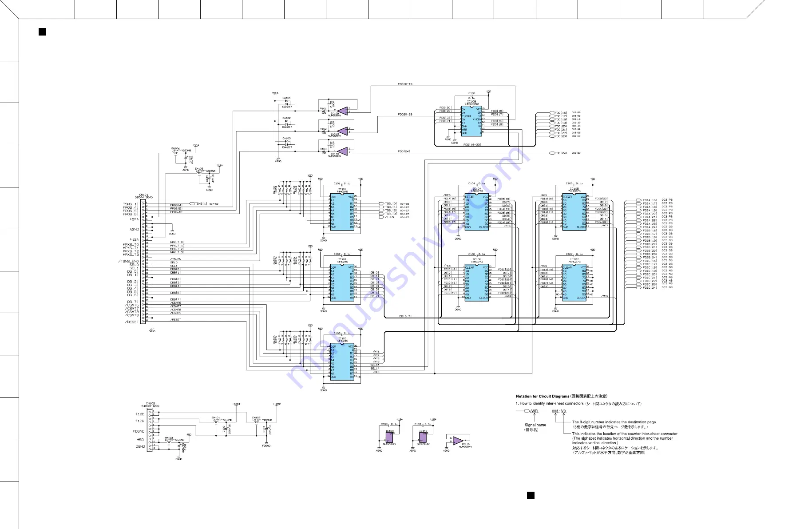Click the C101 capacitor above IC101
812x529 pixels.
click(342, 186)
